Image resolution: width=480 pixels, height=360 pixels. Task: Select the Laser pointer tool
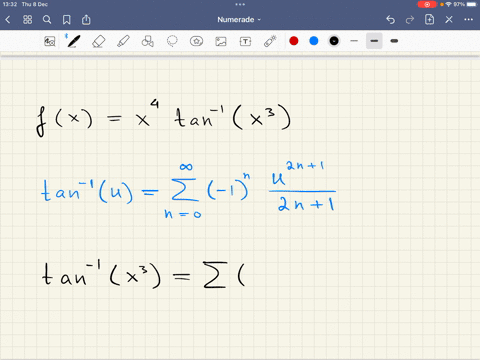[x=270, y=41]
